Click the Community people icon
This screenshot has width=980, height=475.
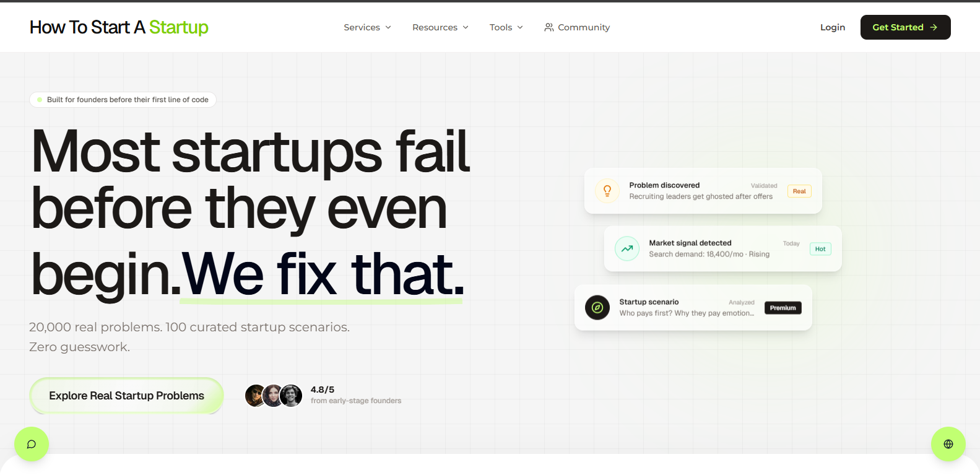(x=549, y=27)
